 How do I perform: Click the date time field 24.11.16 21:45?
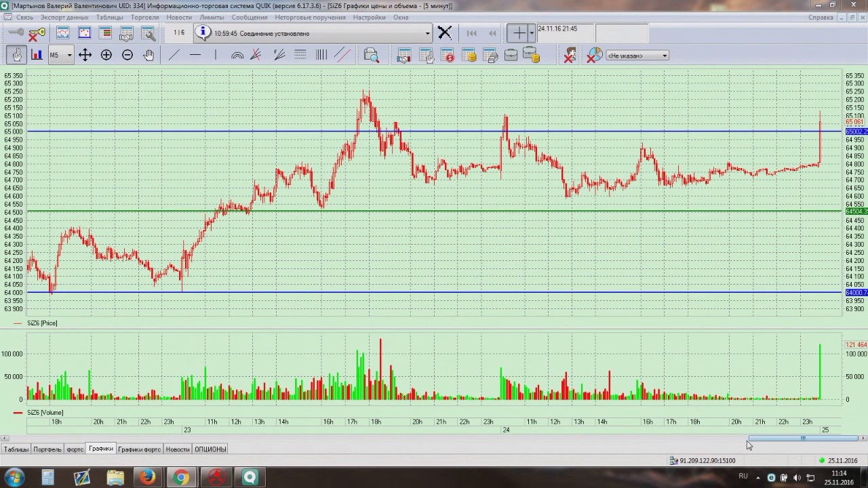pyautogui.click(x=566, y=33)
